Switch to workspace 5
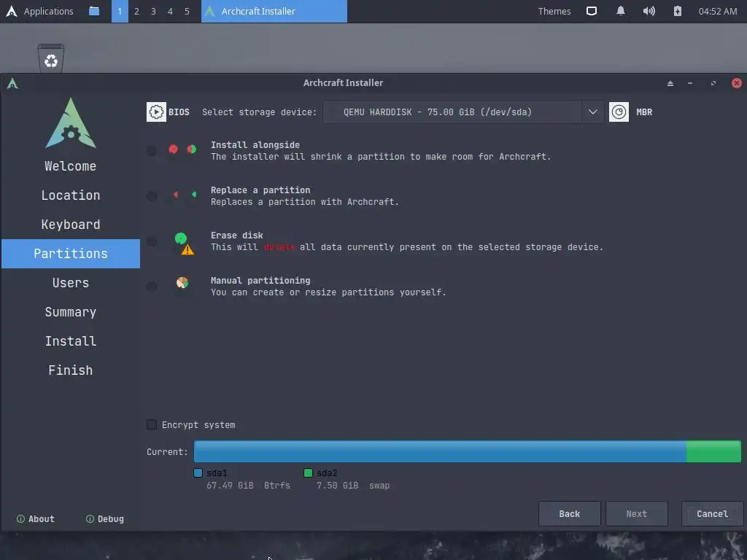 coord(187,11)
